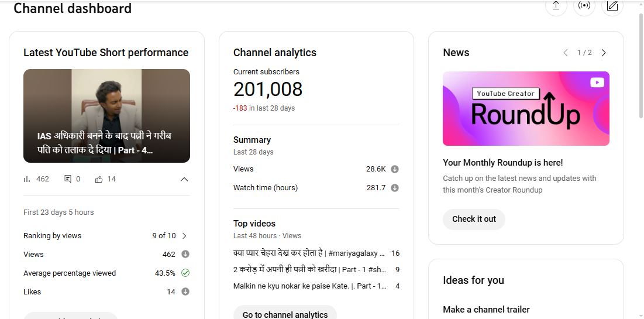Click 'Your Monthly Roundup is here!' headline
This screenshot has width=644, height=319.
[x=502, y=163]
